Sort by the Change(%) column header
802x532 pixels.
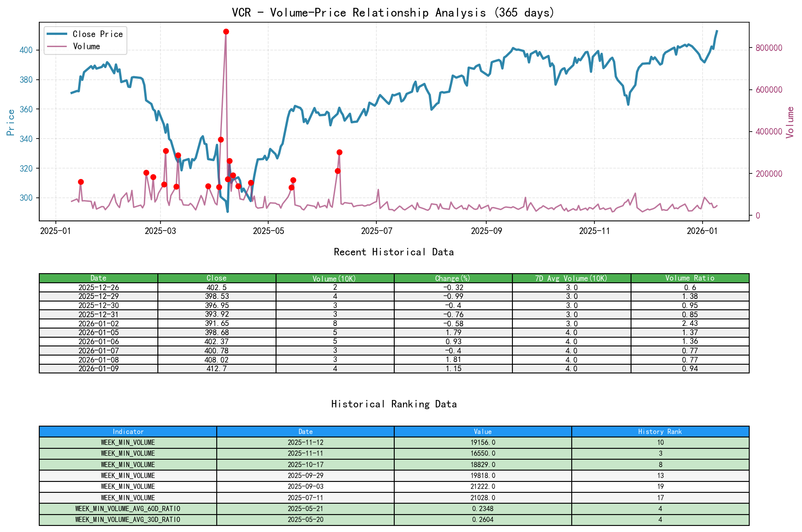point(453,278)
